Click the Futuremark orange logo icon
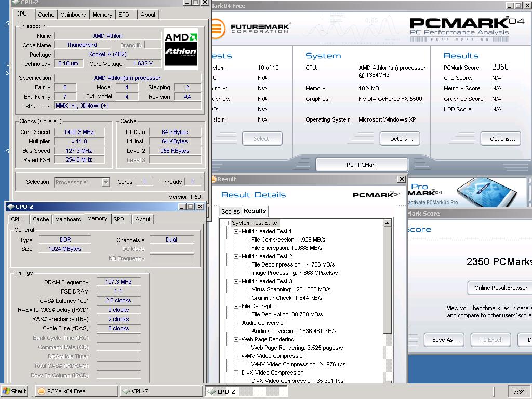The image size is (532, 399). (x=218, y=29)
